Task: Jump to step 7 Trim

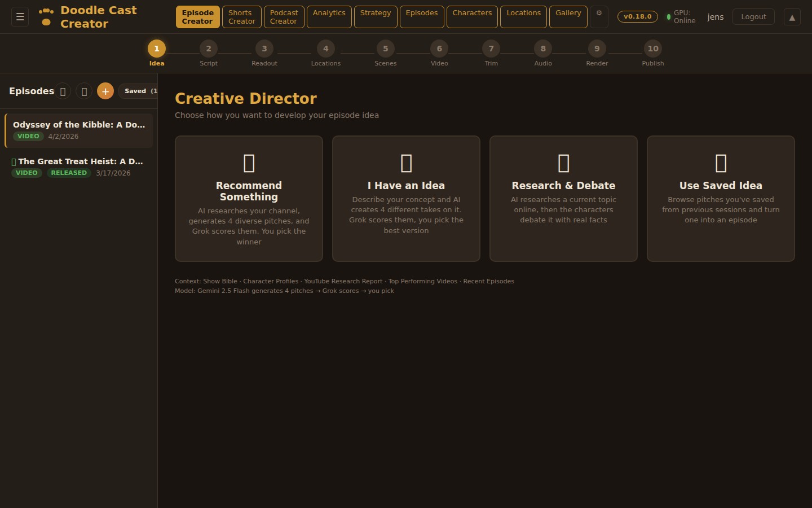Action: point(491,54)
